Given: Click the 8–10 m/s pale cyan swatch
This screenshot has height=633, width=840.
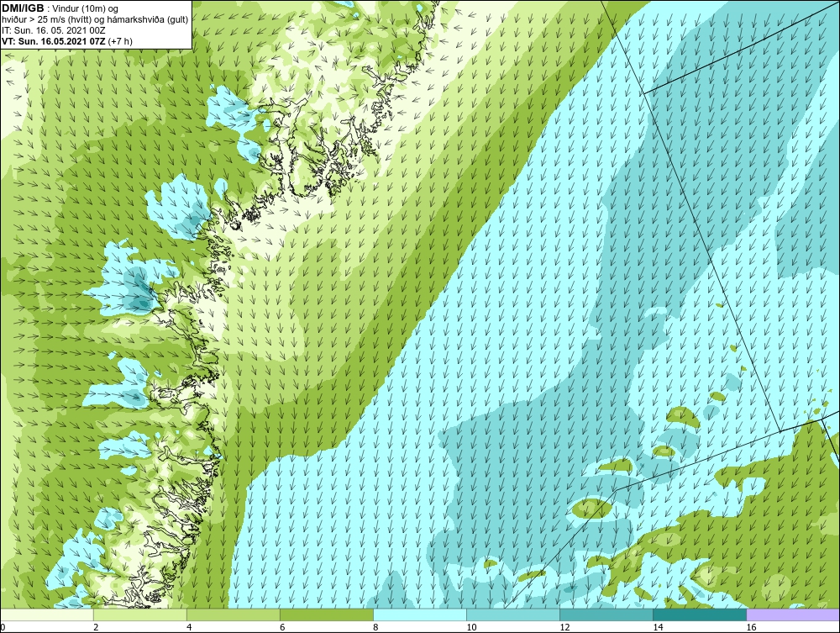Looking at the screenshot, I should (420, 615).
